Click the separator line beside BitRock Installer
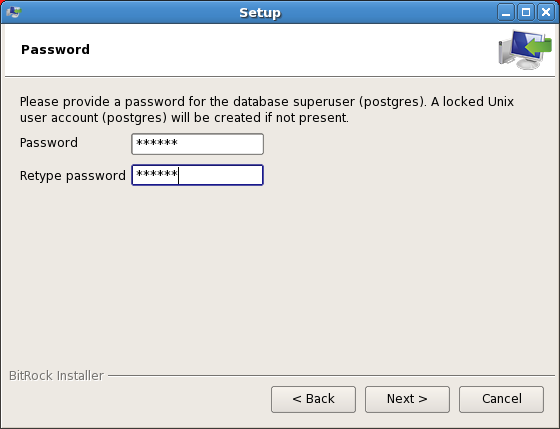 click(x=331, y=375)
